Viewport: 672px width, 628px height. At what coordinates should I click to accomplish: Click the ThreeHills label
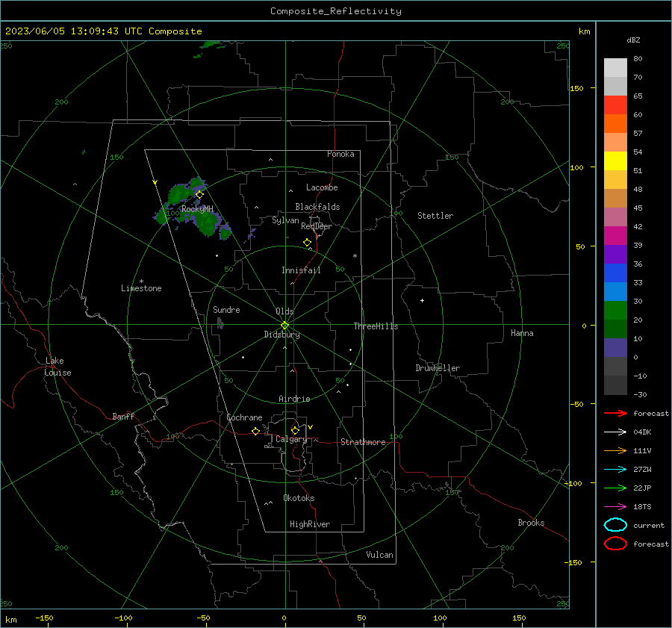click(376, 326)
